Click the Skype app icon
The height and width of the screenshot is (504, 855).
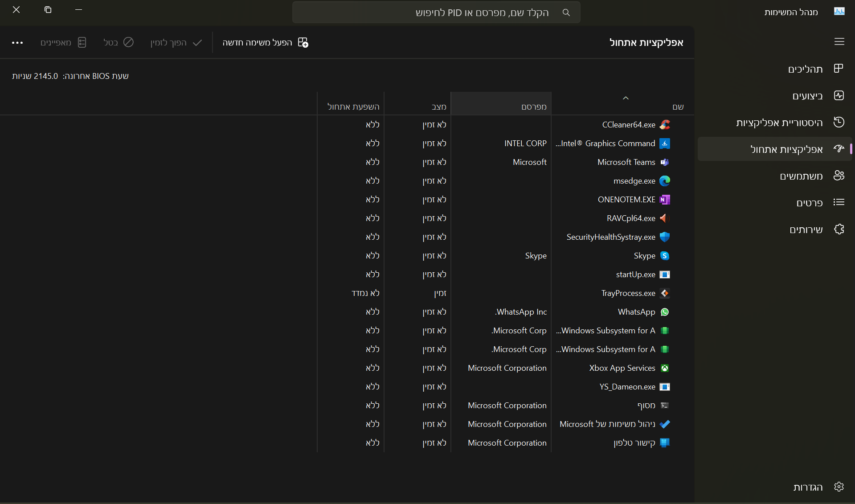tap(665, 256)
